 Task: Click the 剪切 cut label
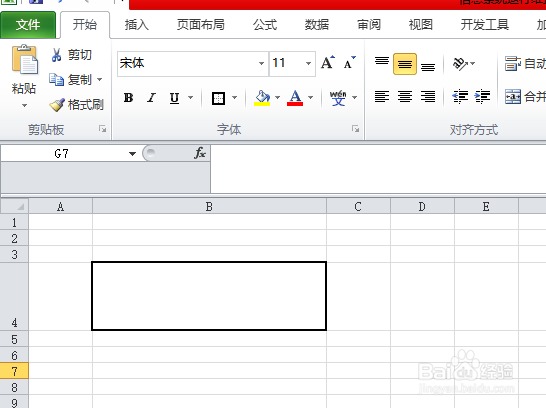point(80,55)
